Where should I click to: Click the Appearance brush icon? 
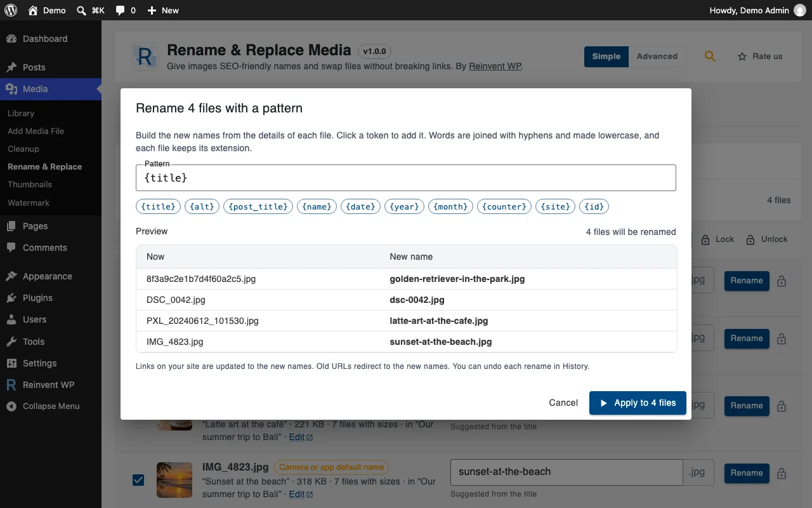pyautogui.click(x=11, y=276)
